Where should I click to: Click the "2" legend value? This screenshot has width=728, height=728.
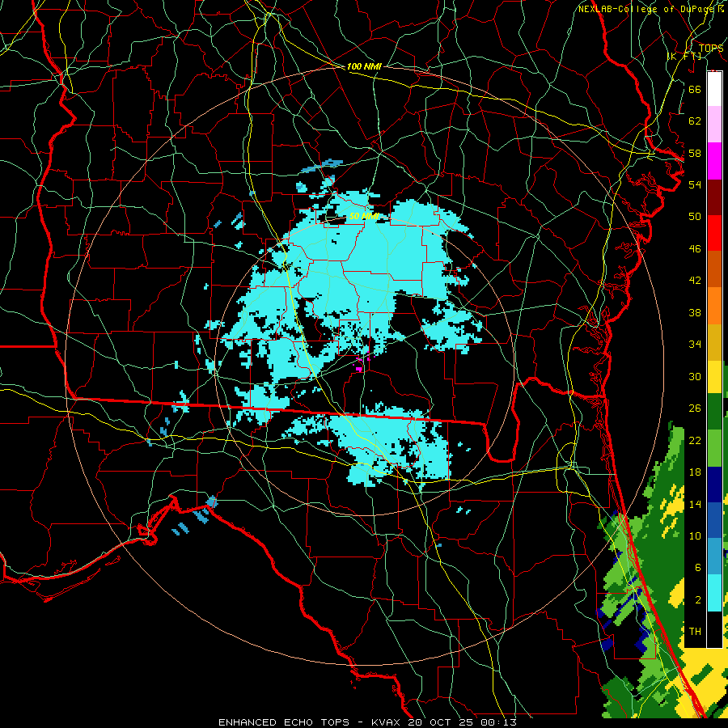coord(697,600)
